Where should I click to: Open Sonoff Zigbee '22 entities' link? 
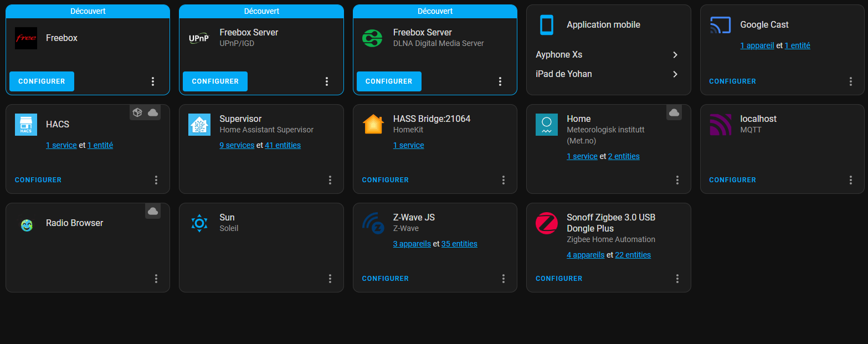(x=633, y=255)
